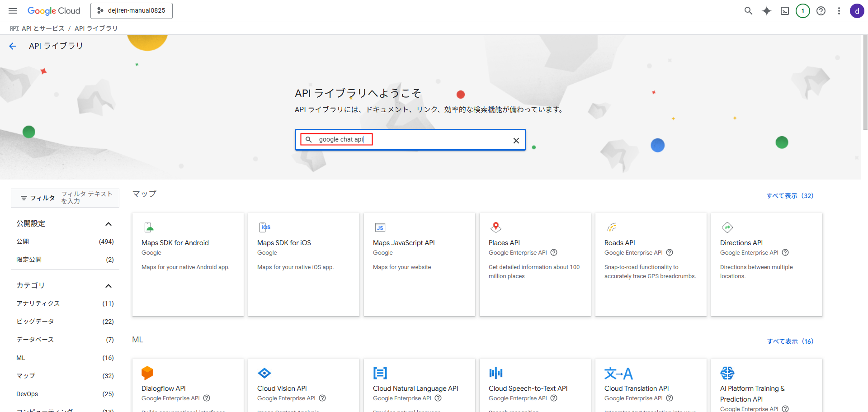868x412 pixels.
Task: Open the user account avatar
Action: 857,11
